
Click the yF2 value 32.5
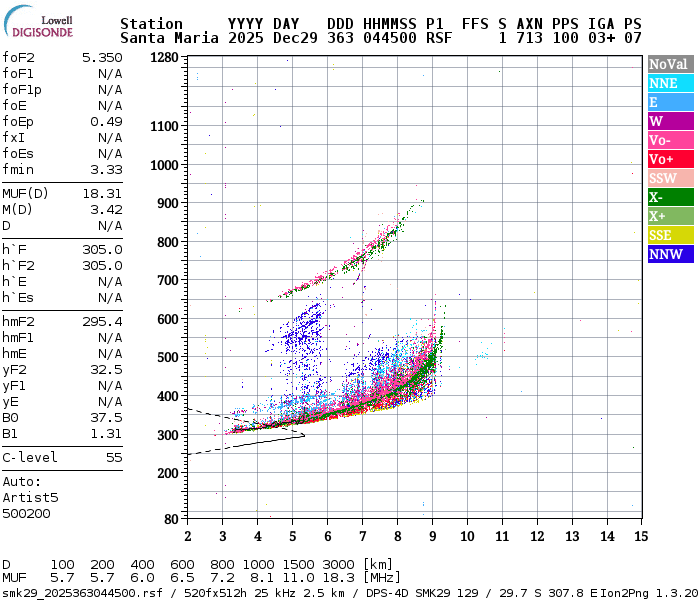[106, 370]
